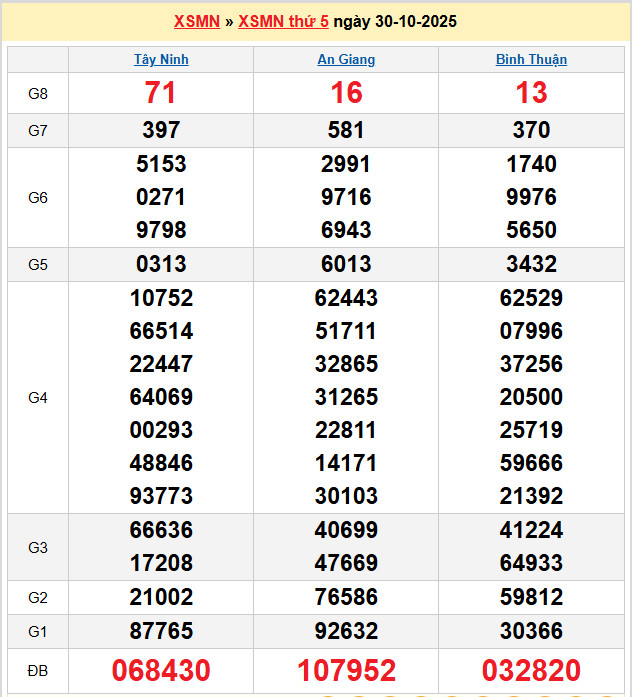Image resolution: width=632 pixels, height=697 pixels.
Task: Click the Tây Ninh special prize 068430
Action: (161, 670)
